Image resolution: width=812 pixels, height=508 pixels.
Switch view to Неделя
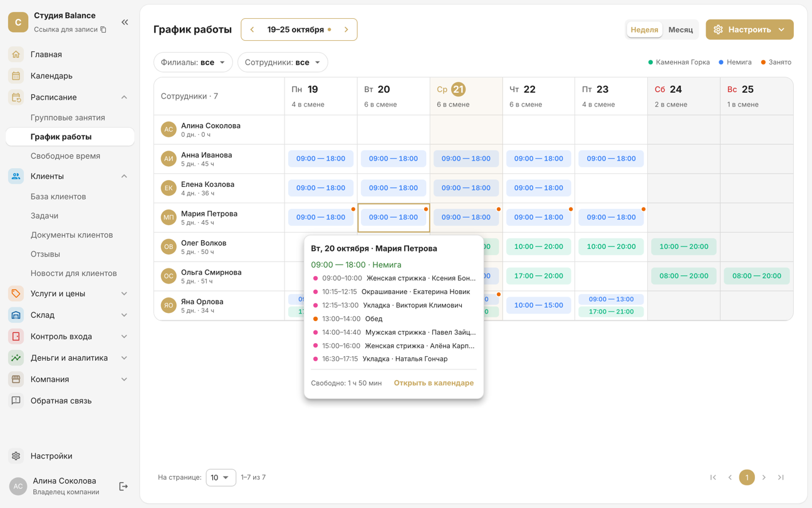(x=644, y=29)
